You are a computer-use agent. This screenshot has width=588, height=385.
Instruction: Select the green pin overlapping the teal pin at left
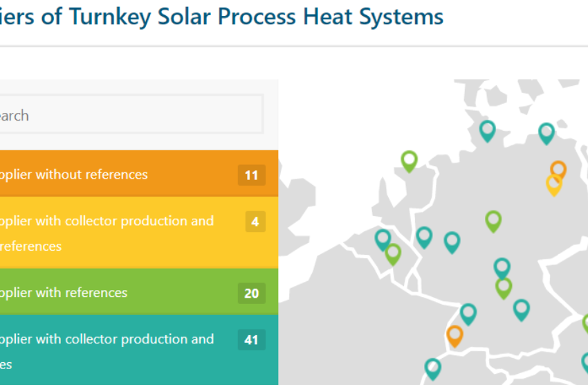393,254
